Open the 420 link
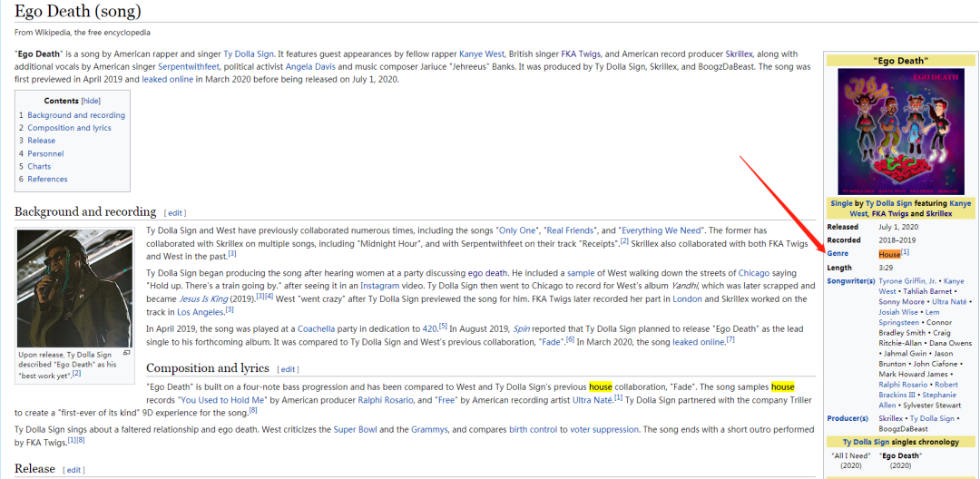980x479 pixels. (429, 328)
